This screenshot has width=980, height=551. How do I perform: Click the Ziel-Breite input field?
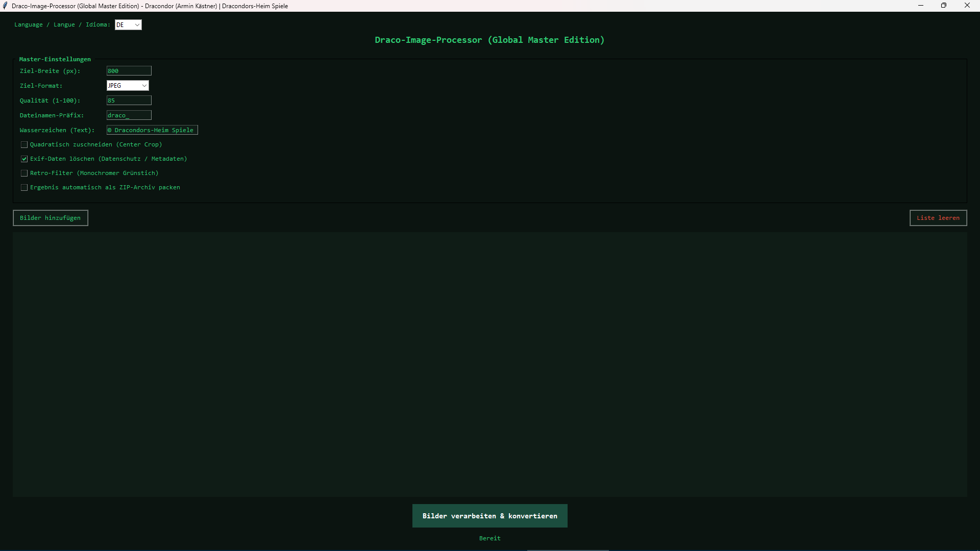[129, 71]
